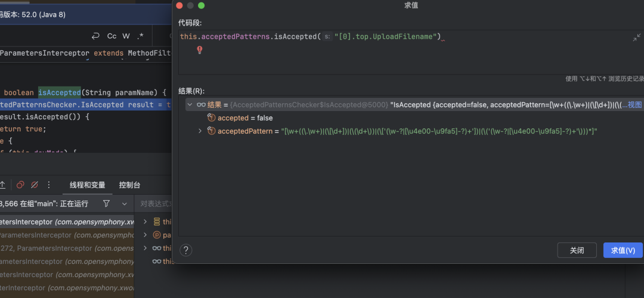644x298 pixels.
Task: Click the field icon beside acceptedPattern
Action: 212,131
